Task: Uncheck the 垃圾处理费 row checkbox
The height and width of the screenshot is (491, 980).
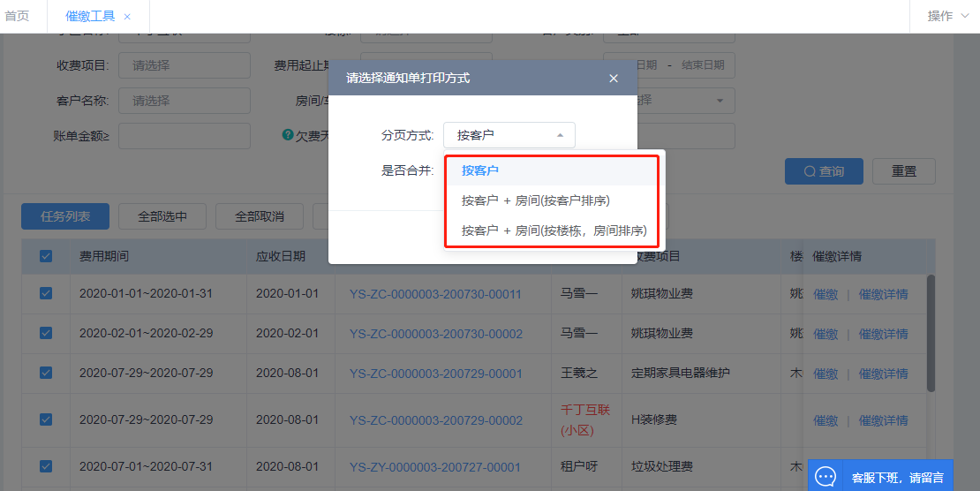Action: (x=46, y=466)
